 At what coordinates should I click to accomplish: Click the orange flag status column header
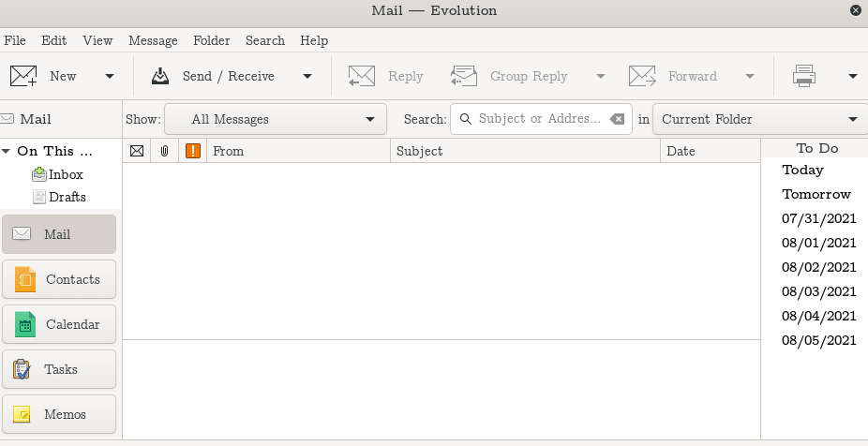pos(192,151)
